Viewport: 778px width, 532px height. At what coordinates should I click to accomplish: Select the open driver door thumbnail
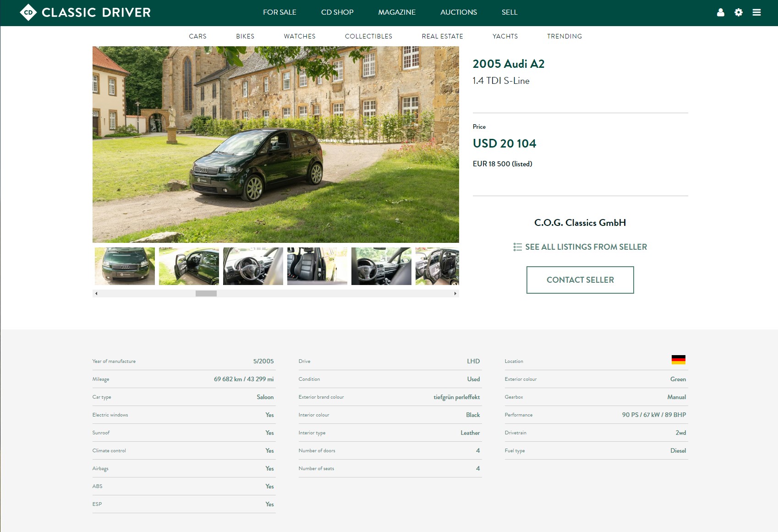coord(189,266)
